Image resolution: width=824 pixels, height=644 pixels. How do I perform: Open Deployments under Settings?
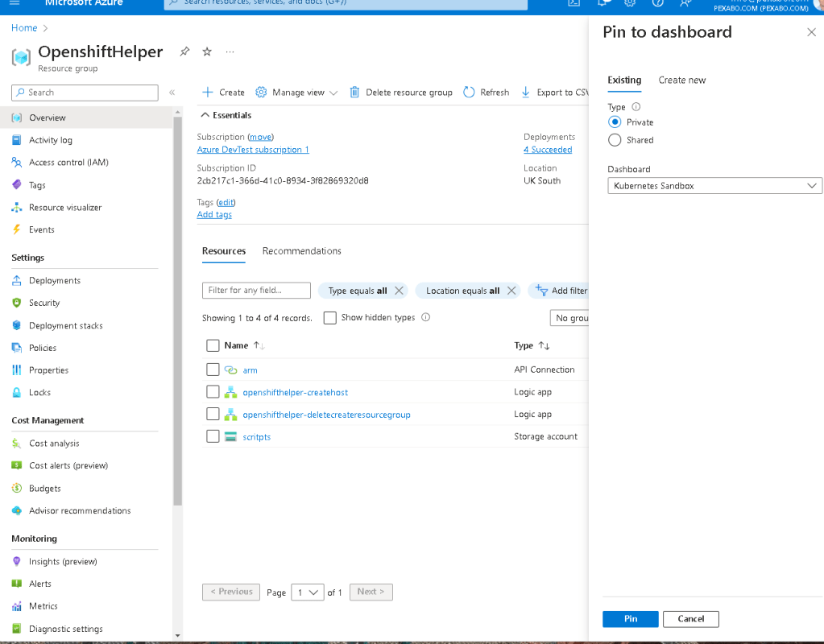(55, 280)
